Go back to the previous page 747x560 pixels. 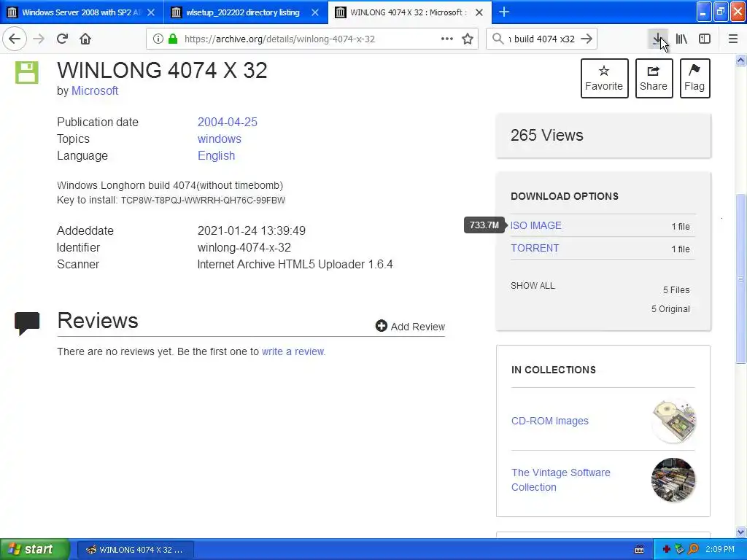15,39
